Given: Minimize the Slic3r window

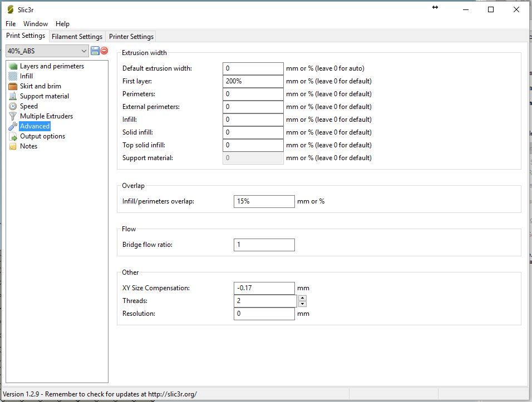Looking at the screenshot, I should coord(465,9).
